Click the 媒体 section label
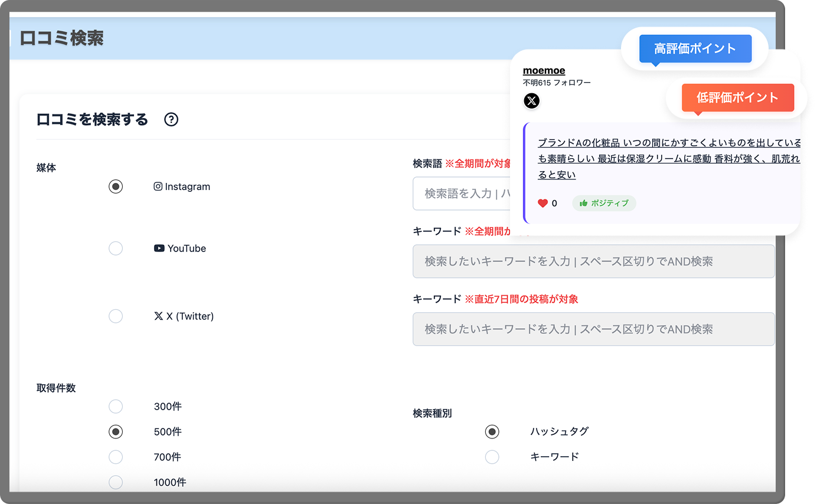Viewport: 817px width, 504px height. pos(46,168)
